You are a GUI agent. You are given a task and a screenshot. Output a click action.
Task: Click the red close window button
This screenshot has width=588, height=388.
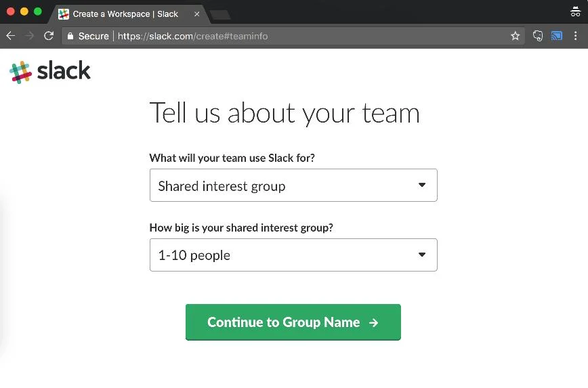tap(11, 12)
